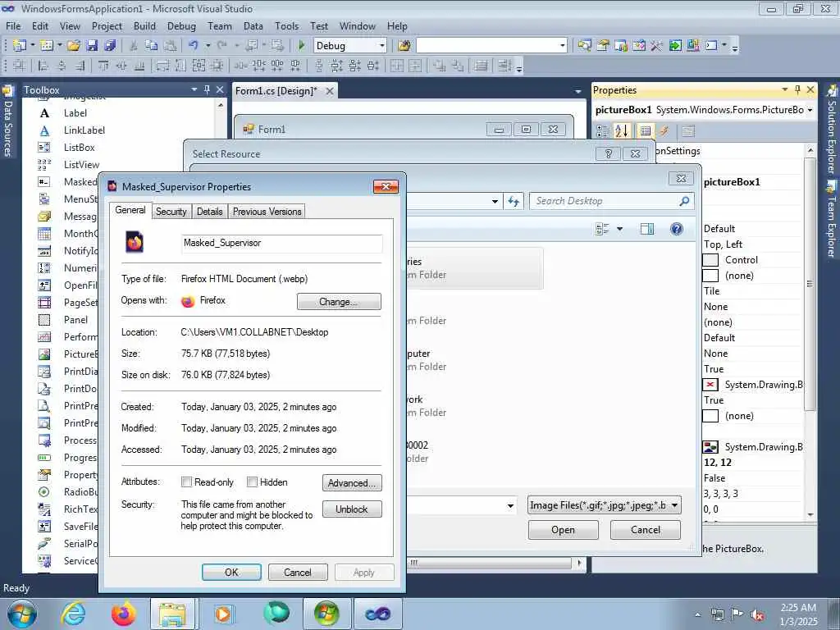Open the view options dropdown arrow in Open dialog
Image resolution: width=840 pixels, height=630 pixels.
pyautogui.click(x=620, y=230)
